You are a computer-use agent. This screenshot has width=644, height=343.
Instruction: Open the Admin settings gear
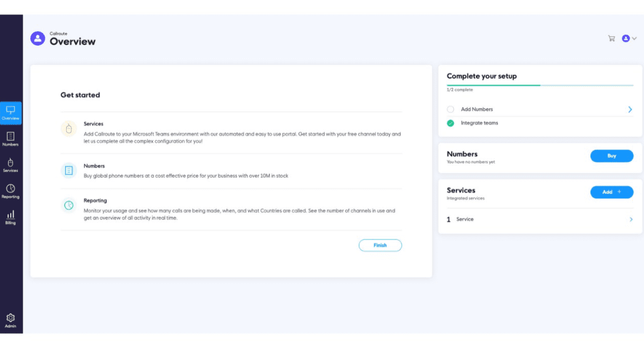tap(11, 320)
